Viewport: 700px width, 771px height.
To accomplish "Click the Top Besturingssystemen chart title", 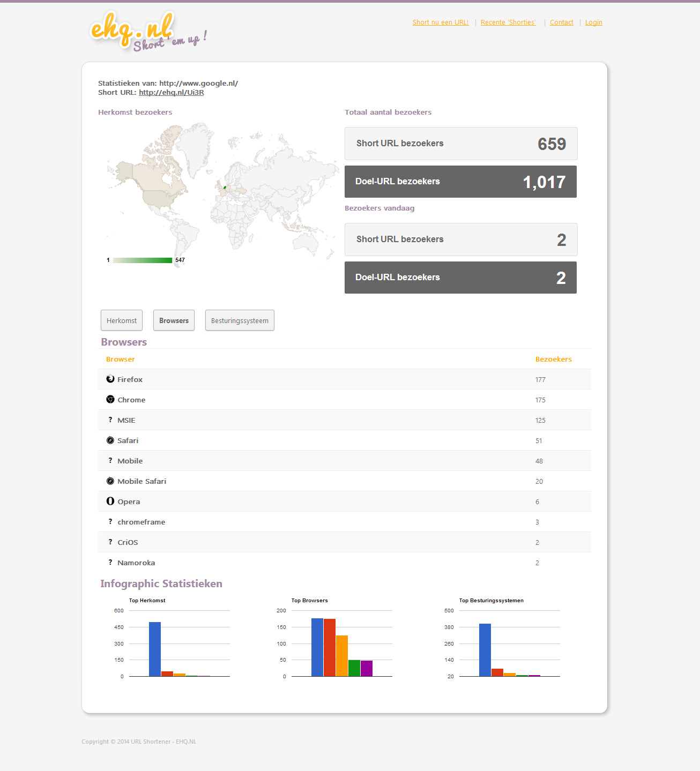I will (492, 601).
